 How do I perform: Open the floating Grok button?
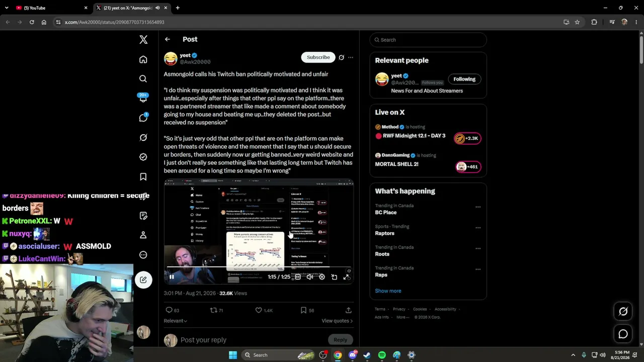[x=623, y=312]
